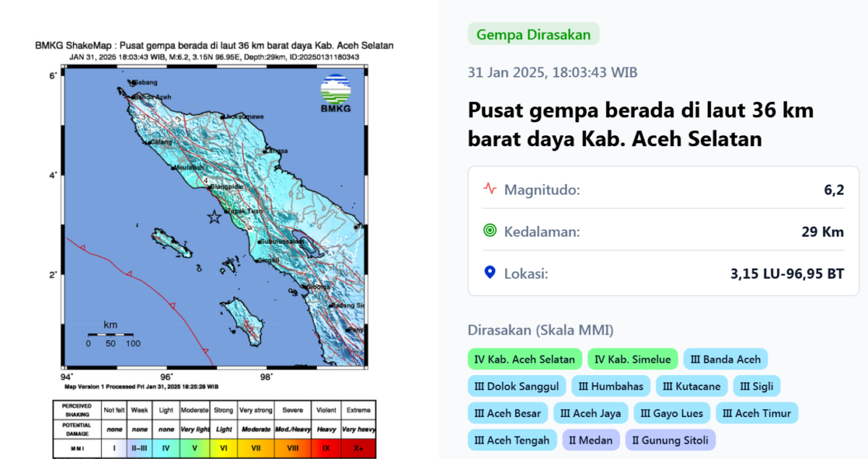Click the III Banda Aceh tag
This screenshot has height=459, width=868.
pyautogui.click(x=726, y=359)
